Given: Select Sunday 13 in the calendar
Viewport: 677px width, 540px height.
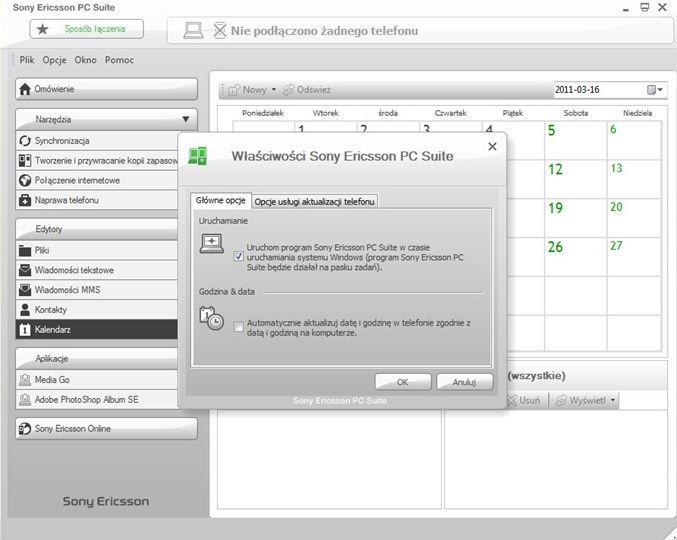Looking at the screenshot, I should (x=634, y=179).
